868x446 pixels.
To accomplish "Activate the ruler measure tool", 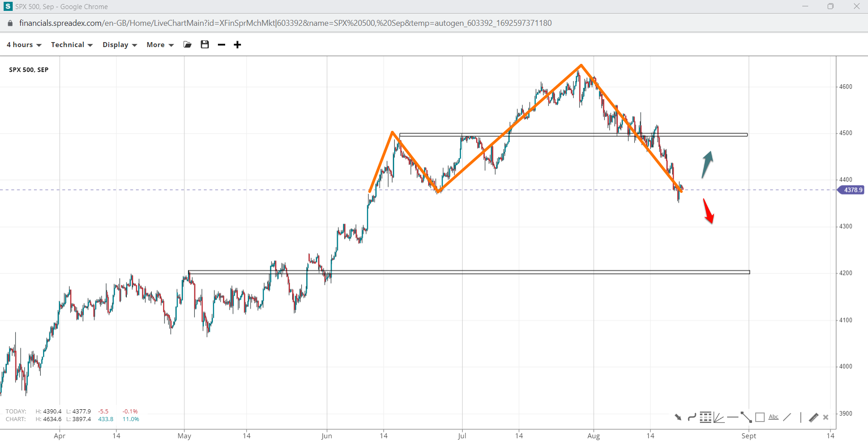I will click(x=814, y=417).
